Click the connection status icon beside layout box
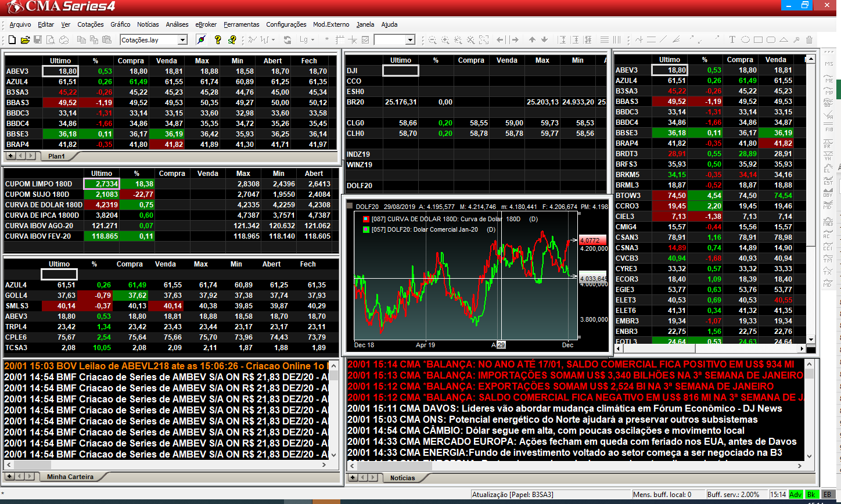The width and height of the screenshot is (841, 504). (201, 40)
